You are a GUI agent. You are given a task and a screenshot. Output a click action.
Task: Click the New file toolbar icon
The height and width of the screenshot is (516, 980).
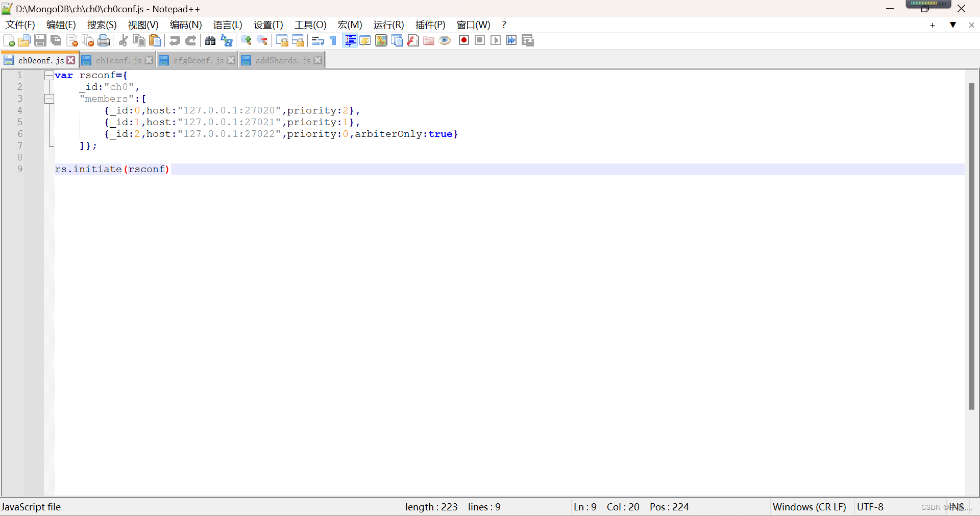click(x=9, y=40)
